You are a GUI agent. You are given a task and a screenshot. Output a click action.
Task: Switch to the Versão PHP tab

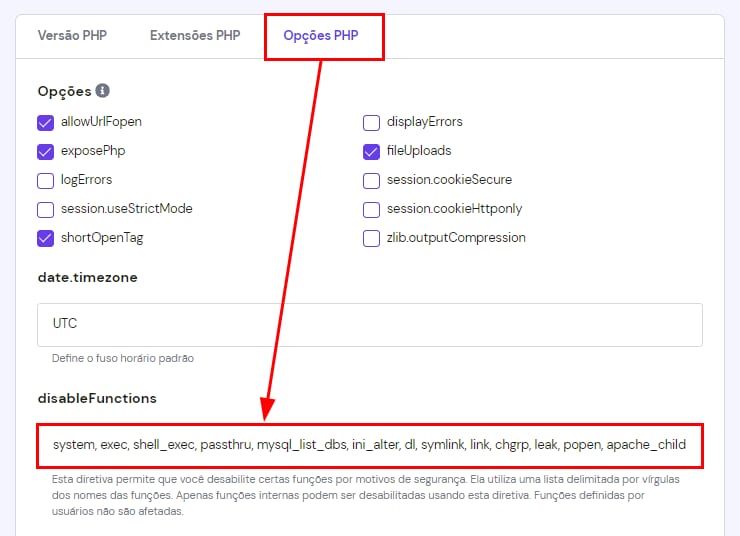[x=72, y=36]
